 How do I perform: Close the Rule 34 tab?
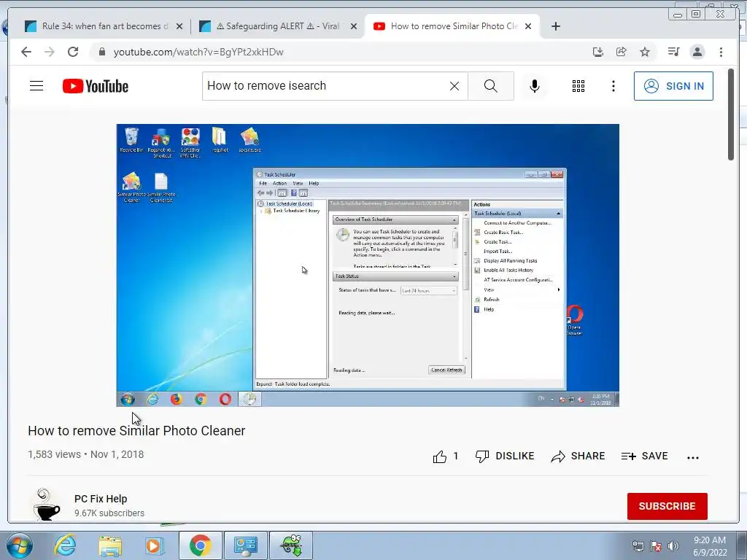[179, 27]
